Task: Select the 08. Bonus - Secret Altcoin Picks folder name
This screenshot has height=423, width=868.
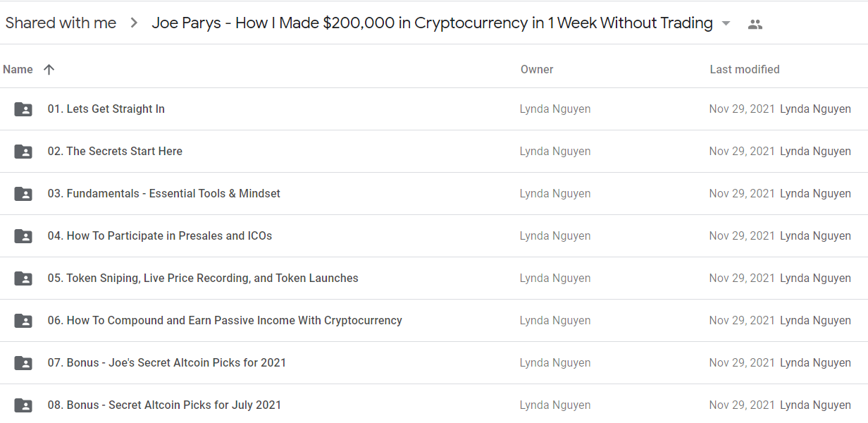Action: [164, 405]
